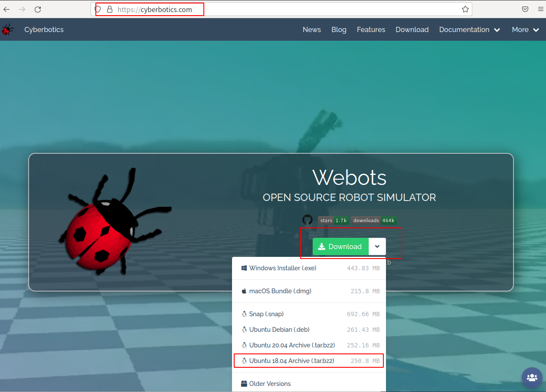
Task: Bookmark this page with the star icon
Action: [x=465, y=9]
